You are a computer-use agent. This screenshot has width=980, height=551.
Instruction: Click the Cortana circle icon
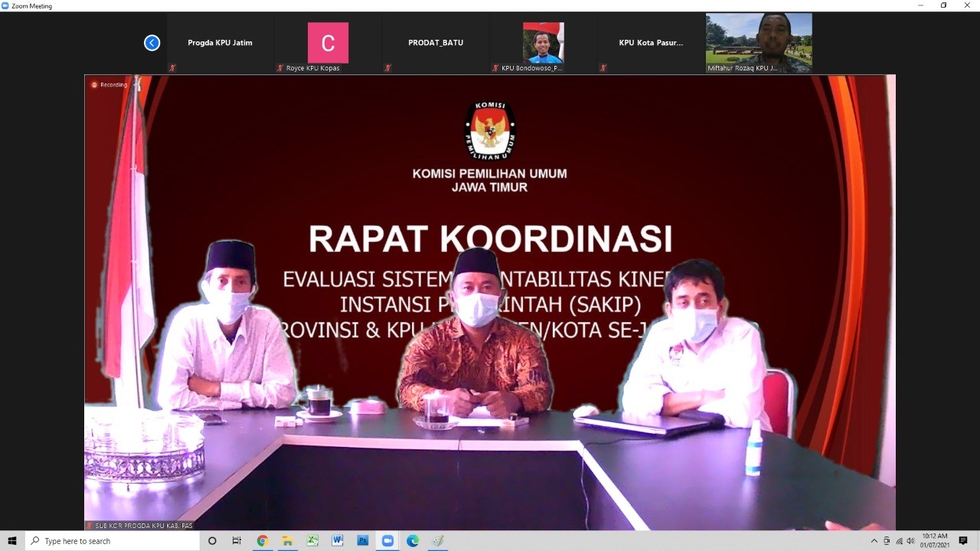click(212, 541)
